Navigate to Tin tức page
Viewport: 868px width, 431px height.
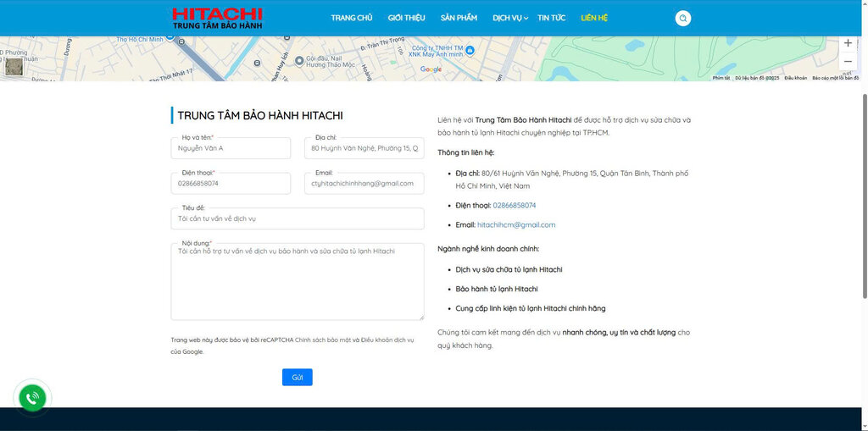point(551,18)
